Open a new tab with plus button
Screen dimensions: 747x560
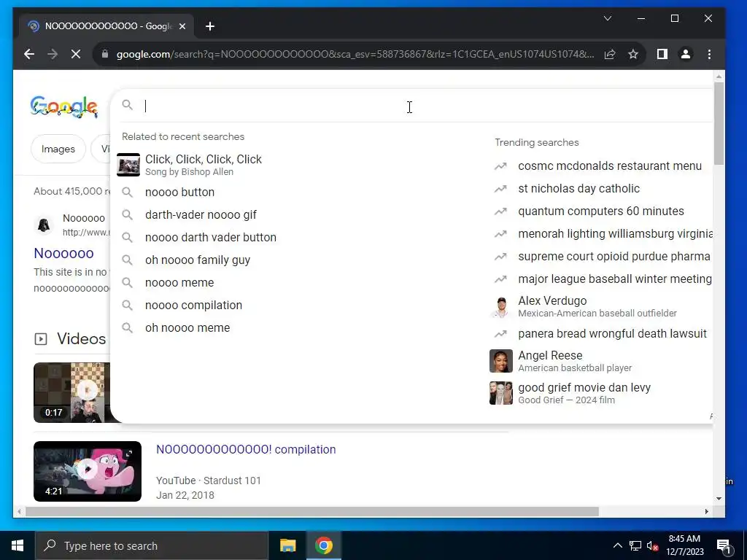210,27
